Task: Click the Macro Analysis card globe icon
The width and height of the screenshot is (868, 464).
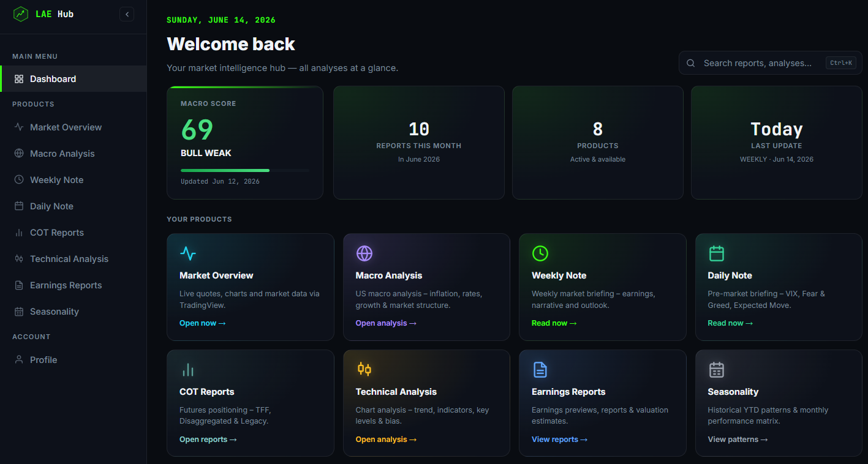Action: pos(364,253)
